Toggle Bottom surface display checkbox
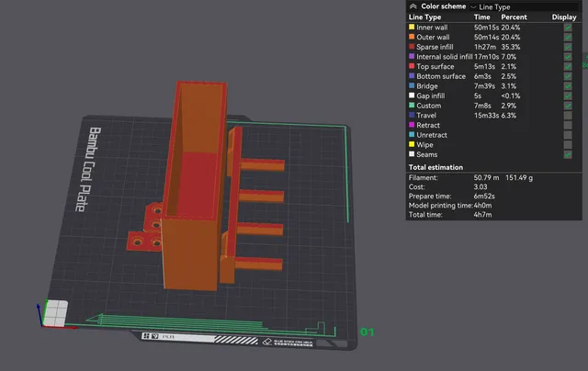 568,76
